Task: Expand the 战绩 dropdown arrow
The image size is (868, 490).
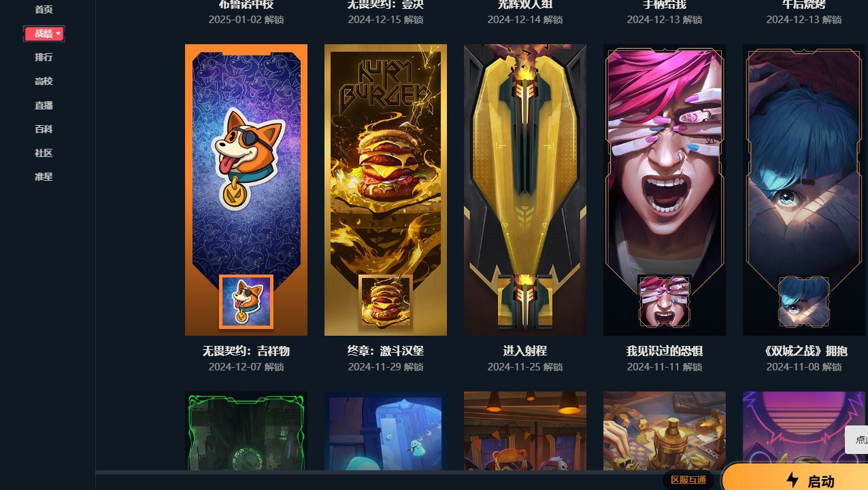Action: [x=59, y=33]
